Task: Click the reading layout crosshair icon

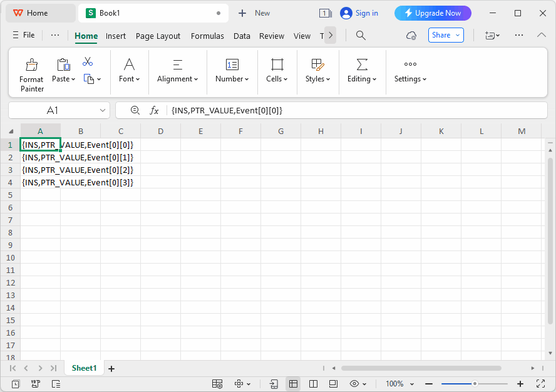Action: tap(239, 384)
